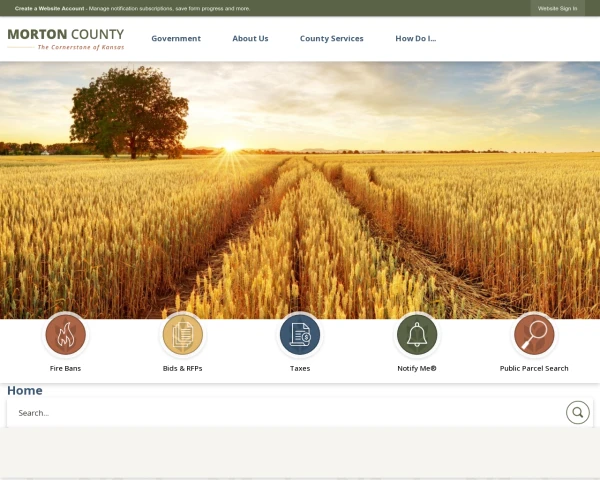
Task: Click the Public Parcel Search label
Action: point(534,368)
